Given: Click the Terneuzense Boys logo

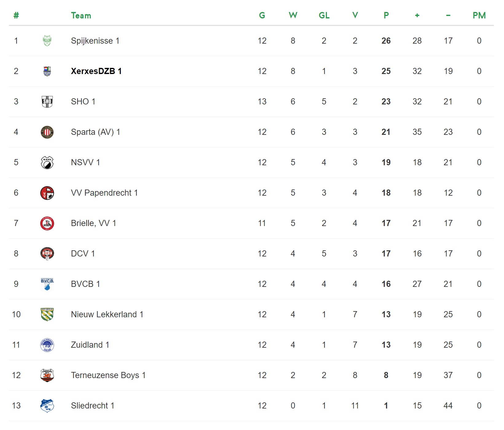Looking at the screenshot, I should tap(47, 375).
